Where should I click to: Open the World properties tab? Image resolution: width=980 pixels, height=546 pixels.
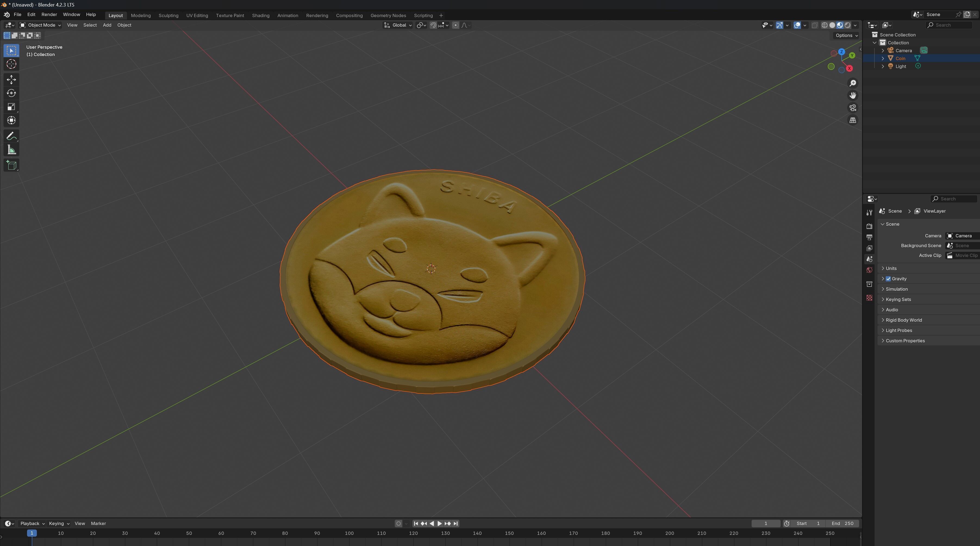869,270
